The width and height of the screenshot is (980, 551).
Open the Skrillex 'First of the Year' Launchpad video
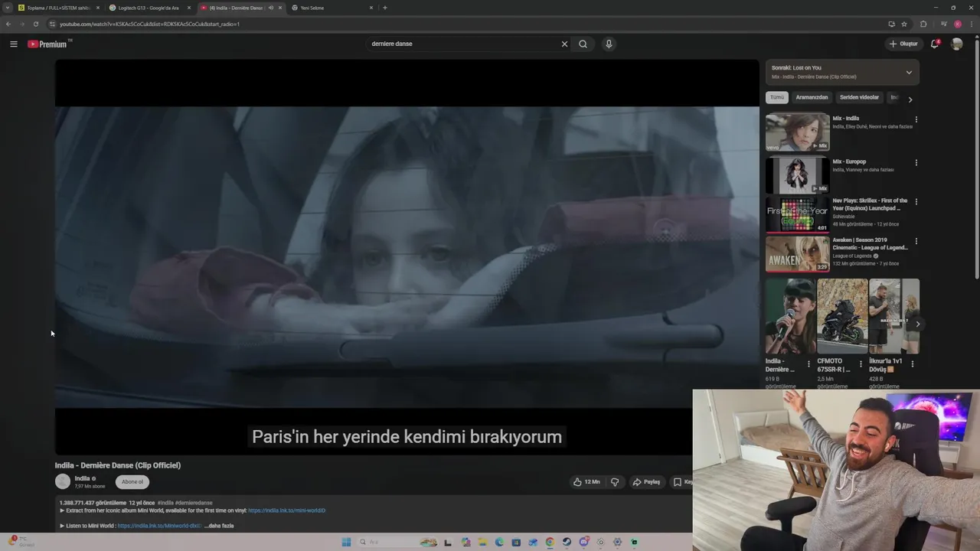[x=797, y=214]
